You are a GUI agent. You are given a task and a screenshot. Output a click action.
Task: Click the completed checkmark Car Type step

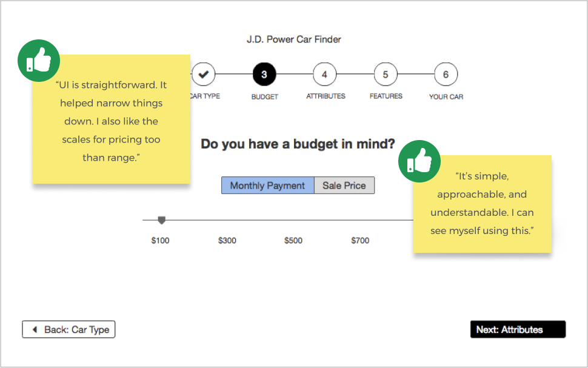(x=204, y=75)
